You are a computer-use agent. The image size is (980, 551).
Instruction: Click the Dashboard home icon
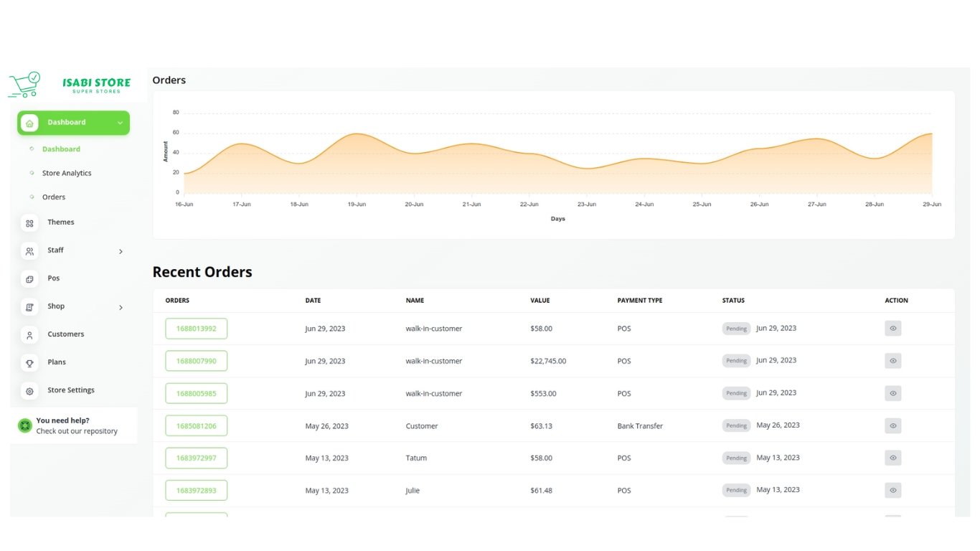29,123
